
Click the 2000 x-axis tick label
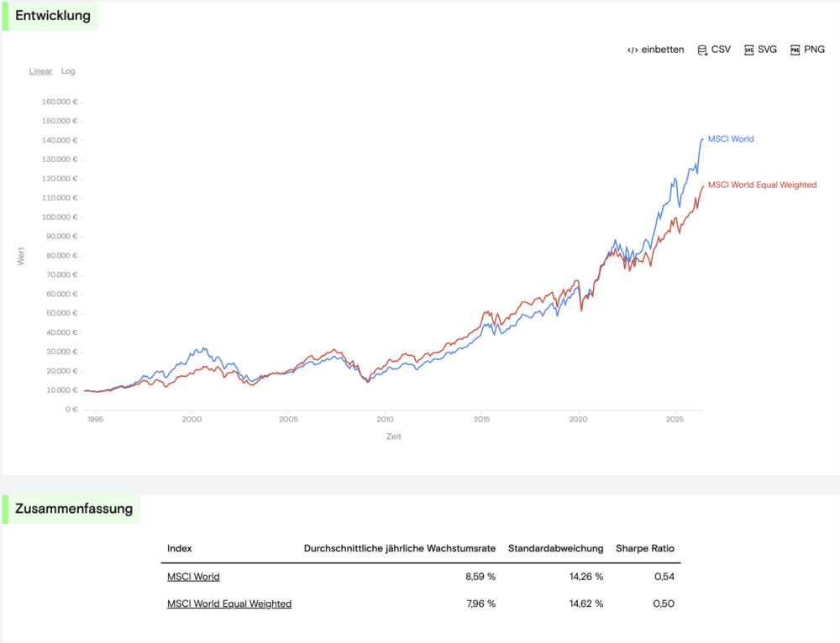pos(192,419)
